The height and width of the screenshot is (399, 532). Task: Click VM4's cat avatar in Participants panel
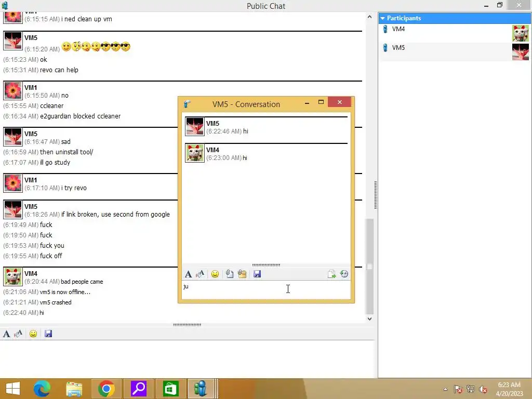pos(521,33)
